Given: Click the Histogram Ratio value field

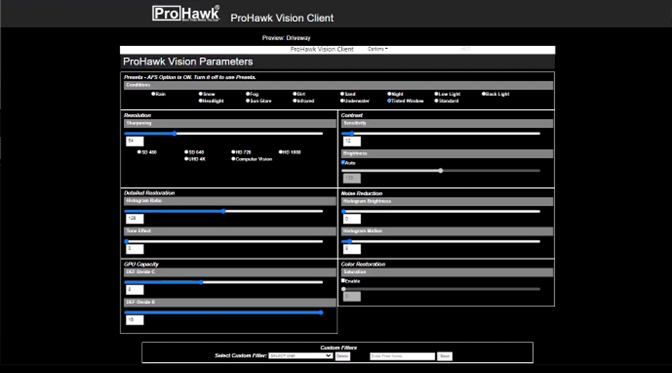Looking at the screenshot, I should (135, 219).
